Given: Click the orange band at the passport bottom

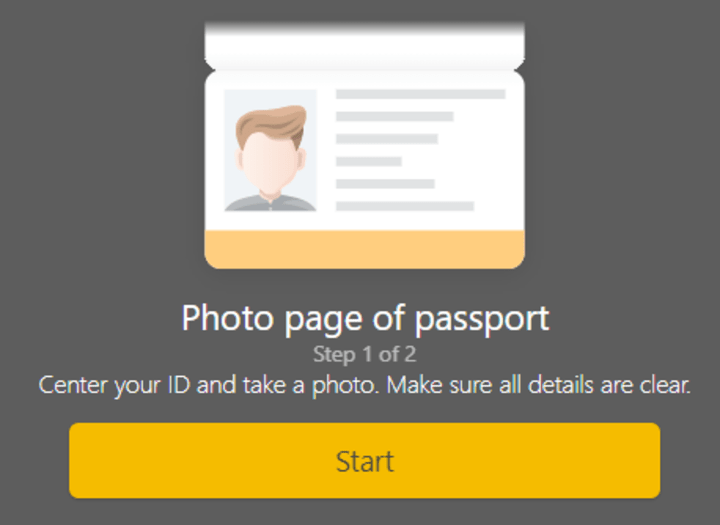Looking at the screenshot, I should point(365,249).
